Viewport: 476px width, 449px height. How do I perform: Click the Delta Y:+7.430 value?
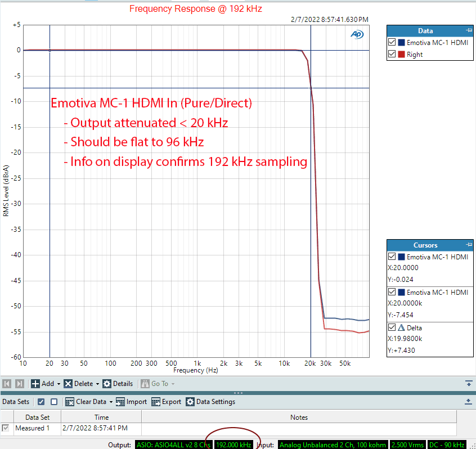pyautogui.click(x=401, y=351)
